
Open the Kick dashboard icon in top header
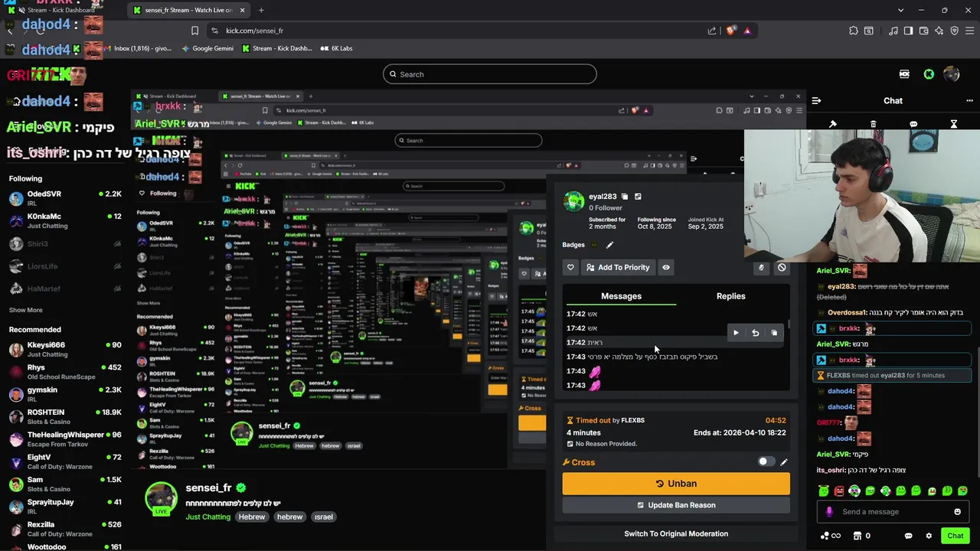[904, 74]
